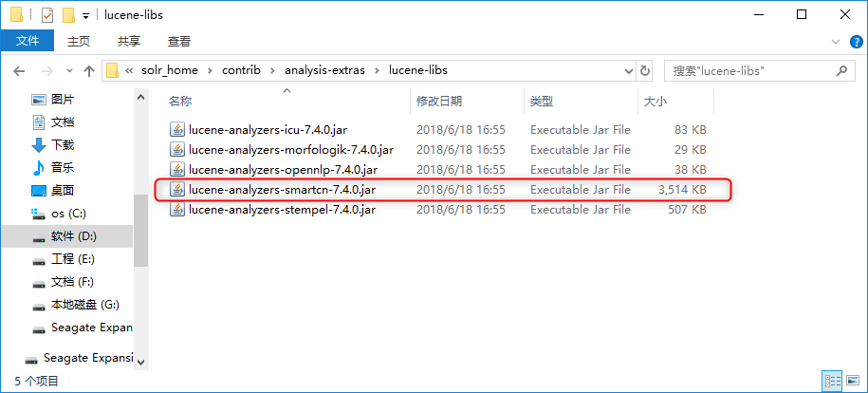Open the 文件 ribbon tab
Screen dimensions: 868x393
point(28,41)
